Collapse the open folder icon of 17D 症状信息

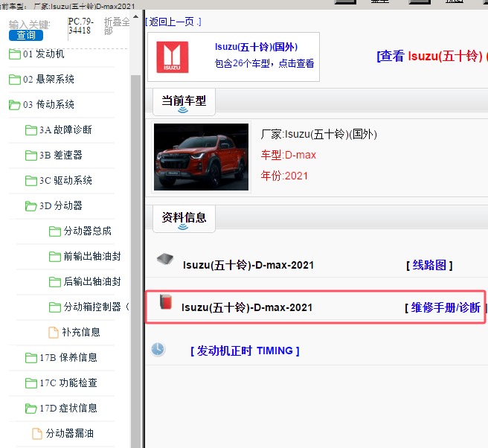[x=30, y=408]
